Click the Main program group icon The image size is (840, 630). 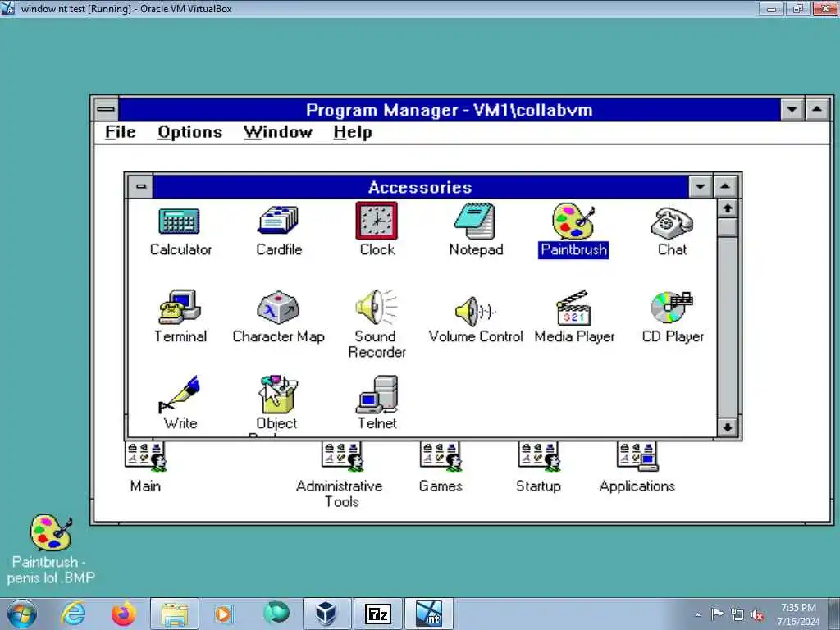pos(145,457)
